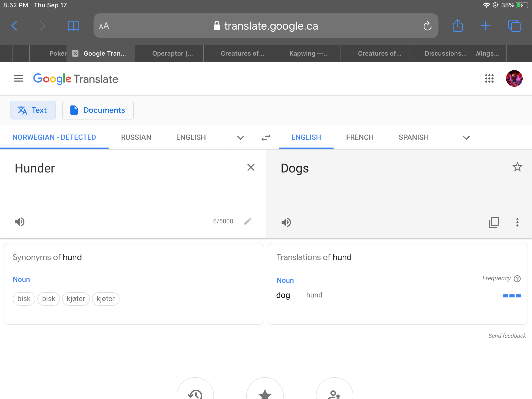Open the Google apps grid
This screenshot has width=532, height=399.
[489, 78]
